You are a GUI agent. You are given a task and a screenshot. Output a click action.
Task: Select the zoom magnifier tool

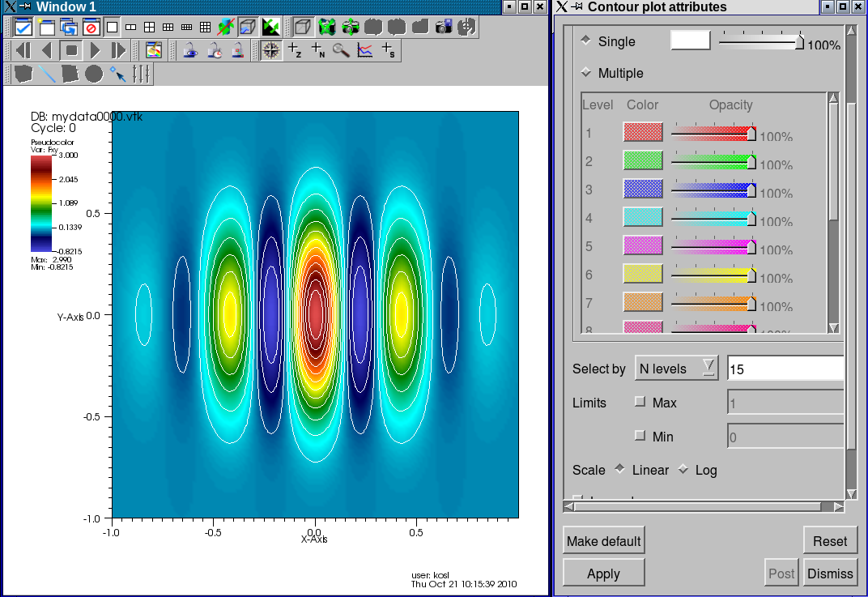tap(341, 50)
